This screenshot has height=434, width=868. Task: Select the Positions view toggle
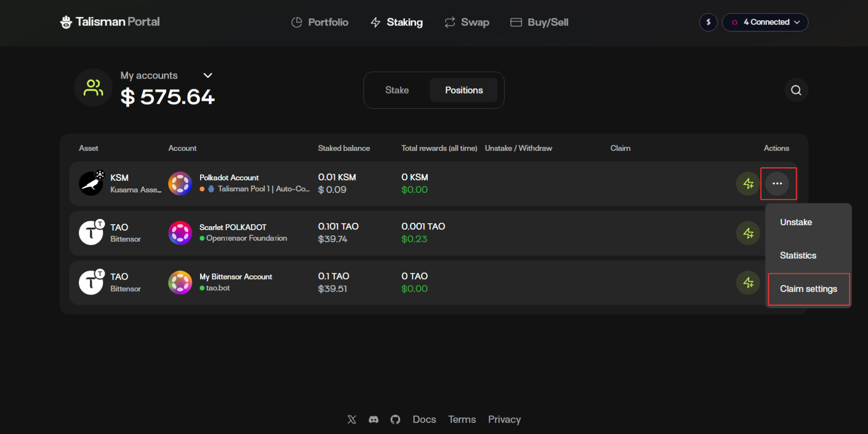pos(463,90)
